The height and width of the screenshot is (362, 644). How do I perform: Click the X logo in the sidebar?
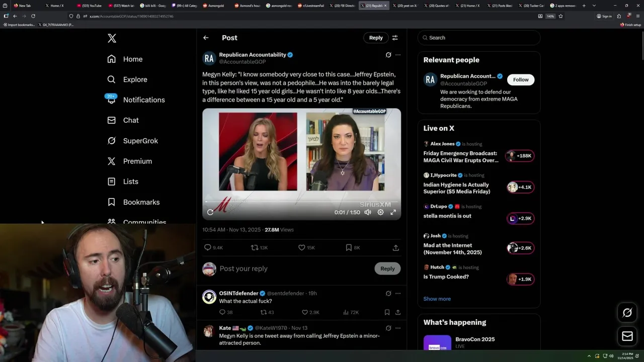tap(112, 38)
